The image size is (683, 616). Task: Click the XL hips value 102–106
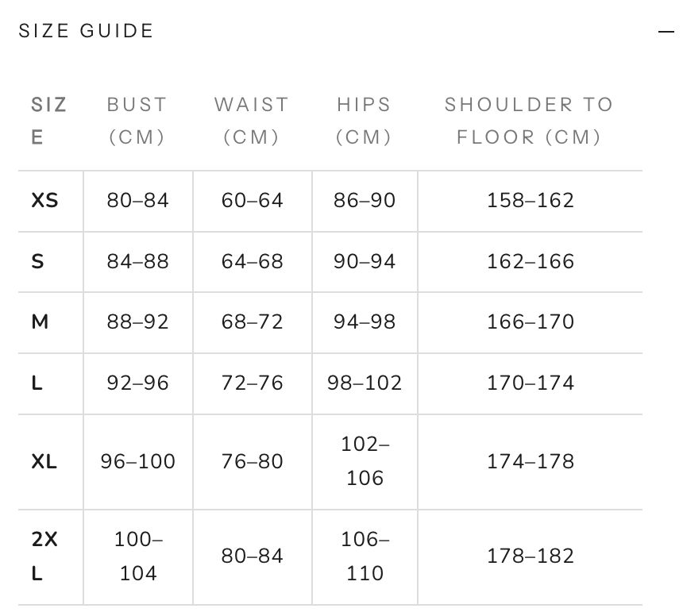(365, 461)
